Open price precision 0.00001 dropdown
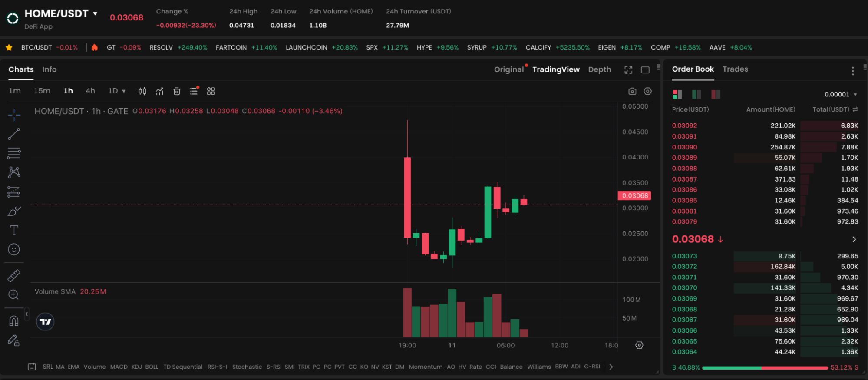 pos(841,94)
